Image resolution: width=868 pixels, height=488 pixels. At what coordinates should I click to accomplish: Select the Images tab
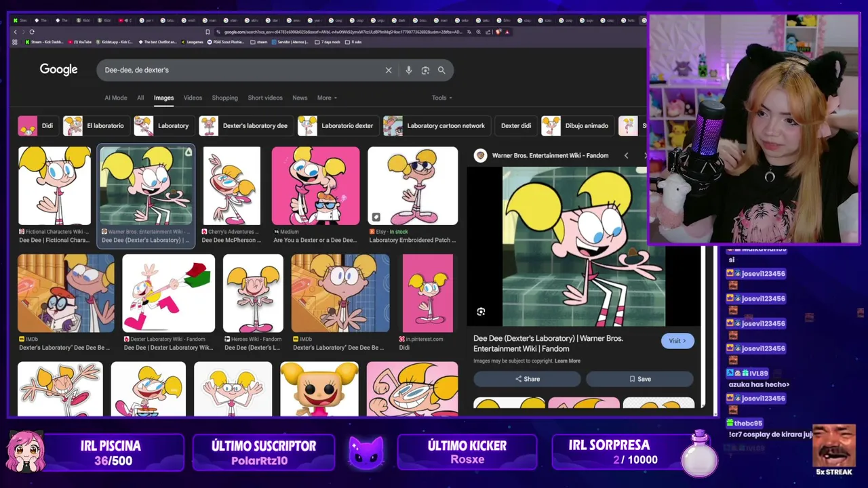(x=163, y=98)
